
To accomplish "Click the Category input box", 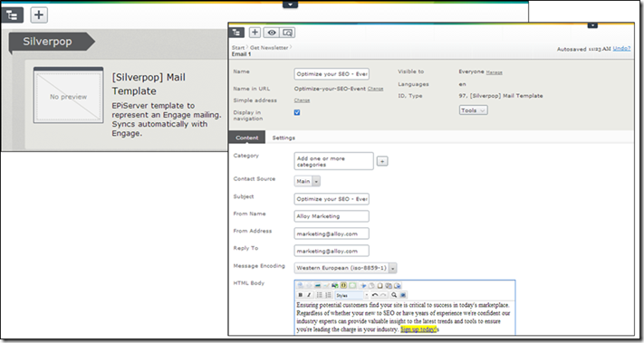I will (334, 161).
